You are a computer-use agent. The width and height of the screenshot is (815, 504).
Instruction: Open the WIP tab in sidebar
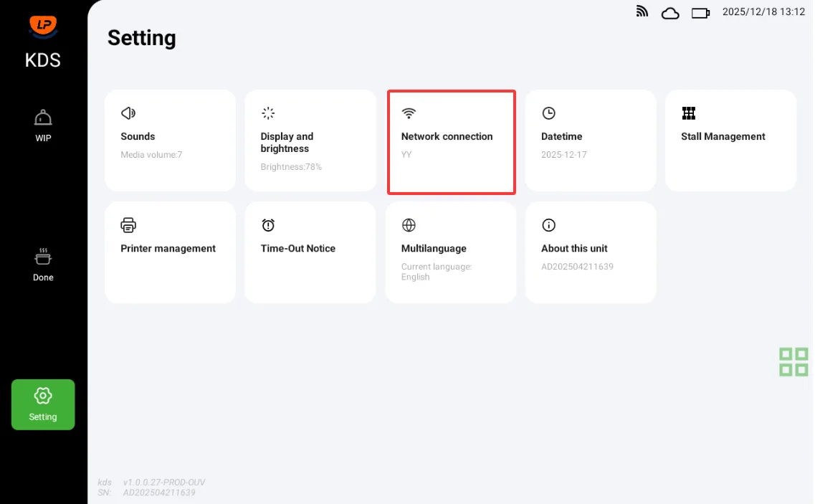tap(43, 126)
